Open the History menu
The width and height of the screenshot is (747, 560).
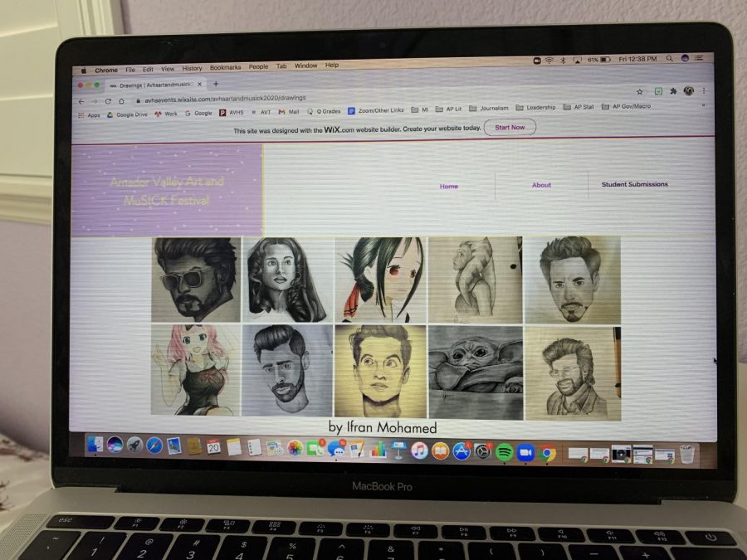pos(192,69)
